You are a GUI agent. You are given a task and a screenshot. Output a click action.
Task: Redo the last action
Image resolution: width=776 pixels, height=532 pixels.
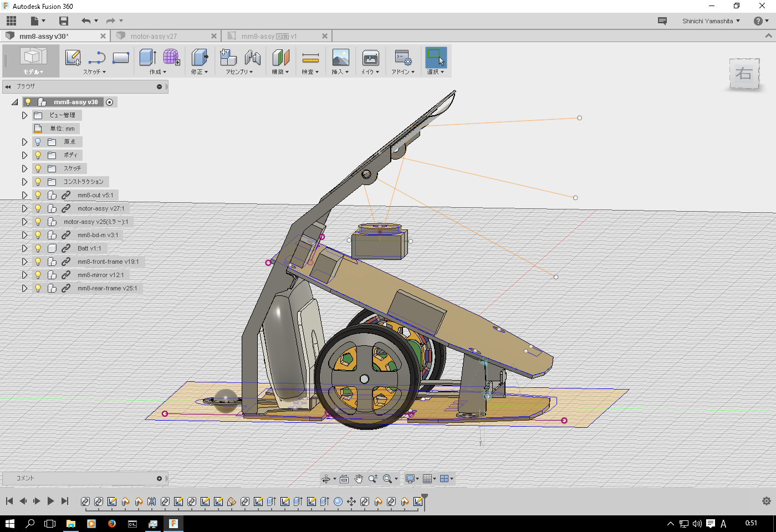111,21
